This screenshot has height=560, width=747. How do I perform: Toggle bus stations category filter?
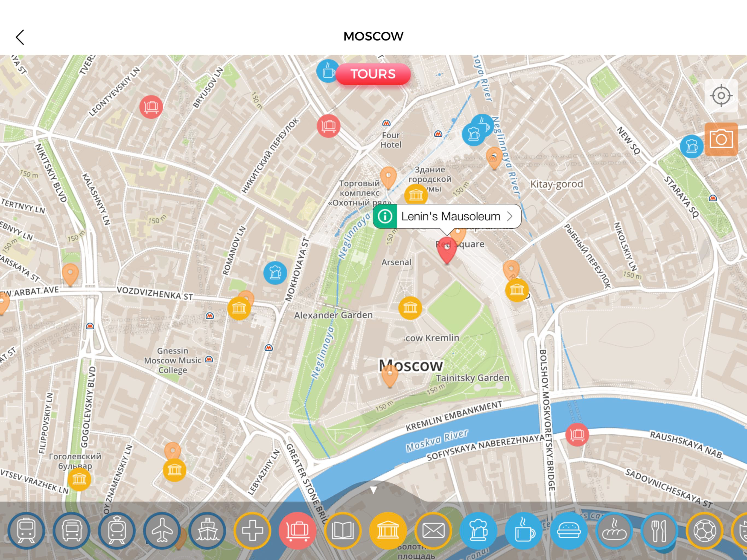click(x=72, y=530)
